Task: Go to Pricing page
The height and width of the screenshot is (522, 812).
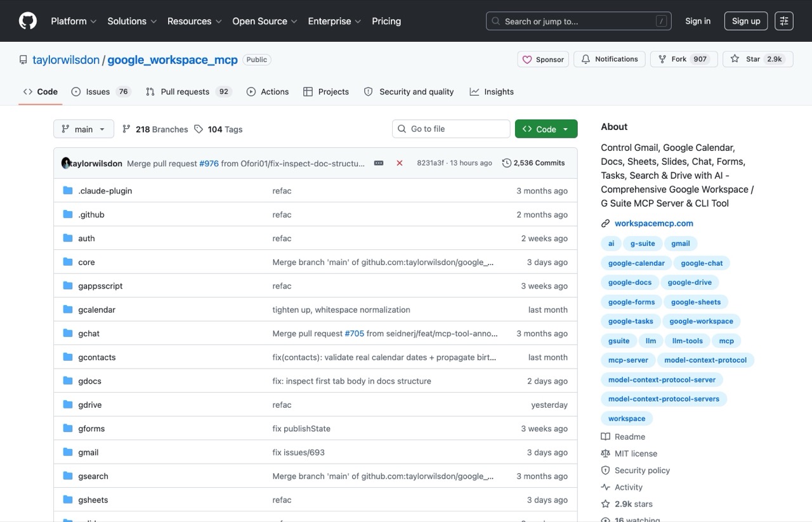Action: click(386, 21)
